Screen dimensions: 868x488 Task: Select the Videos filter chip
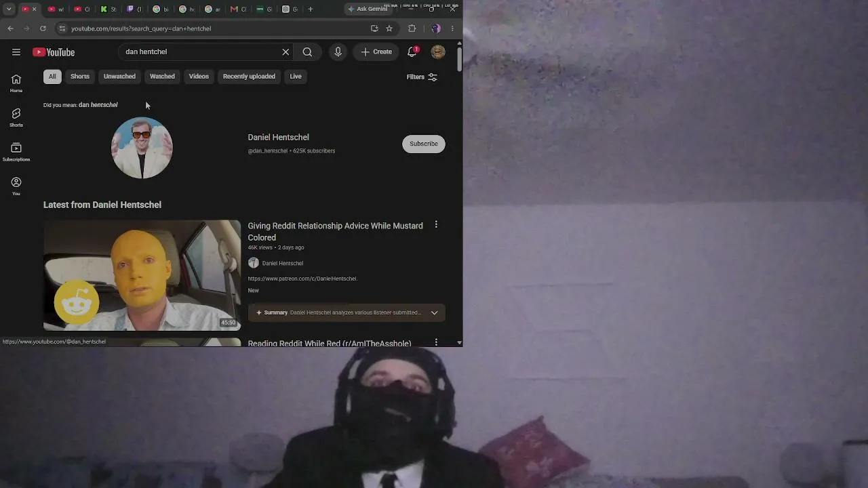point(199,77)
